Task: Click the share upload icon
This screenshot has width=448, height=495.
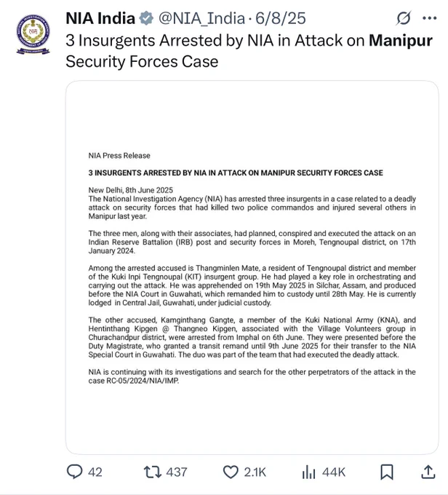Action: click(428, 472)
